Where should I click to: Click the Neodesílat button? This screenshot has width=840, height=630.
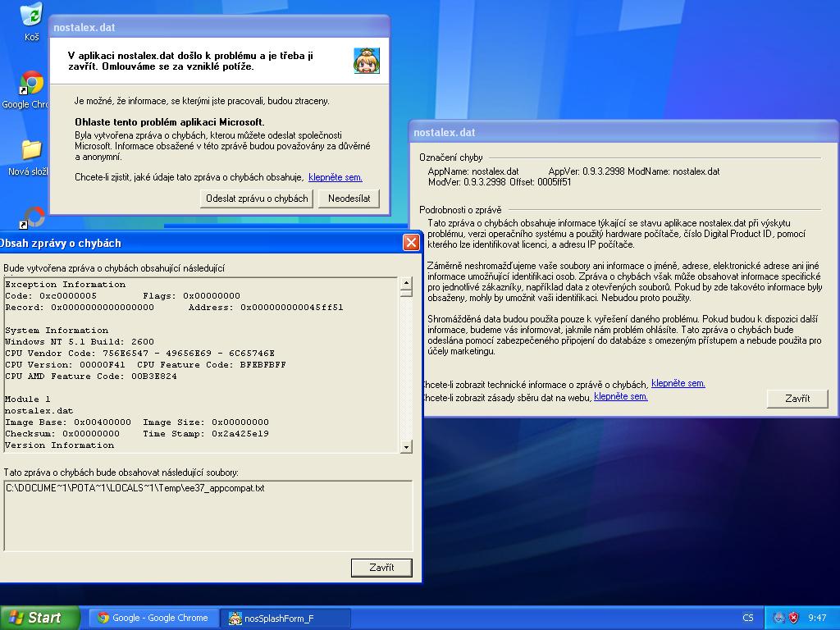[349, 199]
